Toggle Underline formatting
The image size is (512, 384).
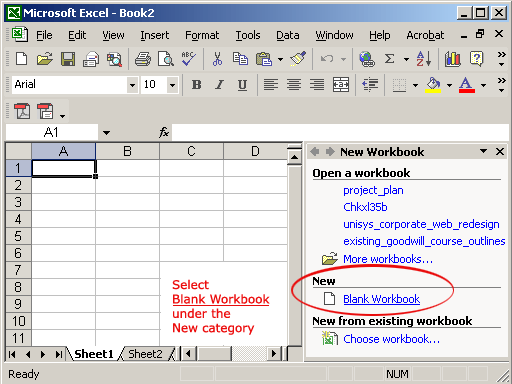click(x=242, y=85)
